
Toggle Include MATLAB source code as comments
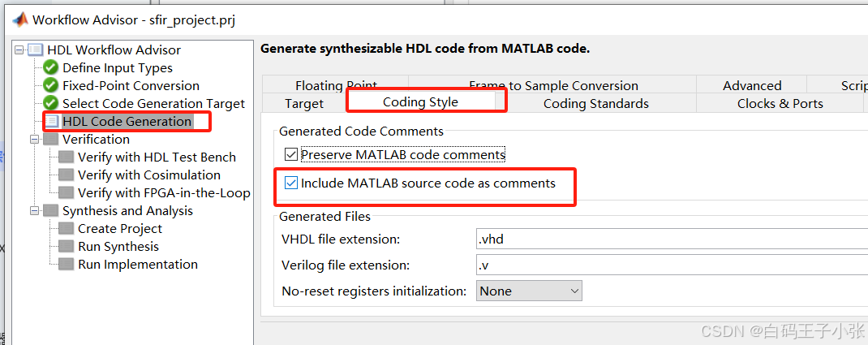(291, 183)
